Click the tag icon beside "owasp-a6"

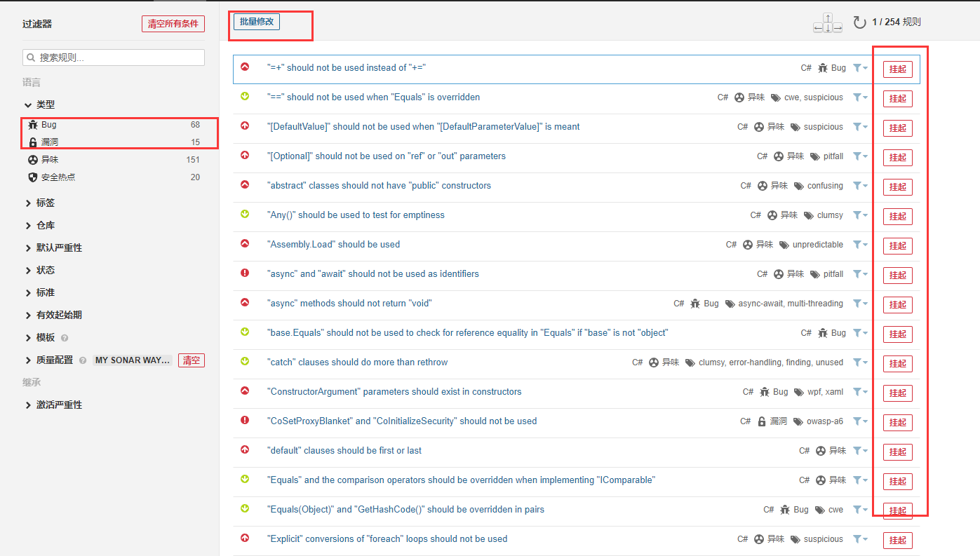(796, 421)
